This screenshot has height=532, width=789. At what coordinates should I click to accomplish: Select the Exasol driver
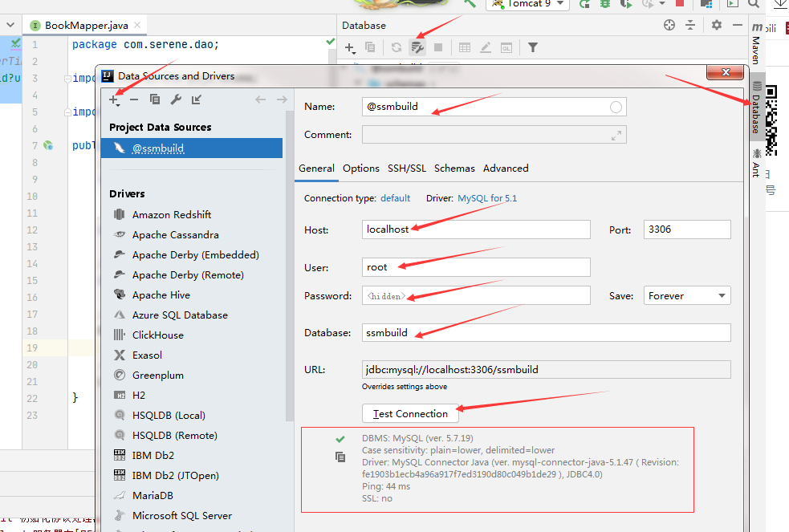pos(146,355)
